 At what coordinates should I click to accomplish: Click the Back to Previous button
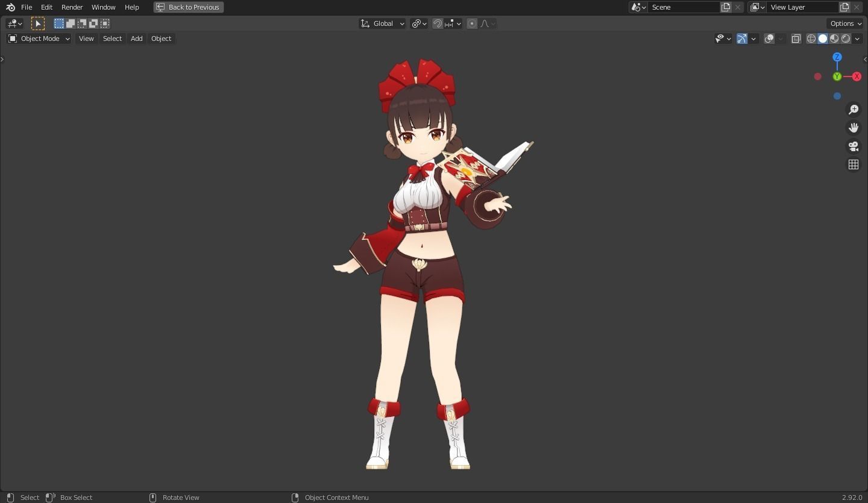189,7
